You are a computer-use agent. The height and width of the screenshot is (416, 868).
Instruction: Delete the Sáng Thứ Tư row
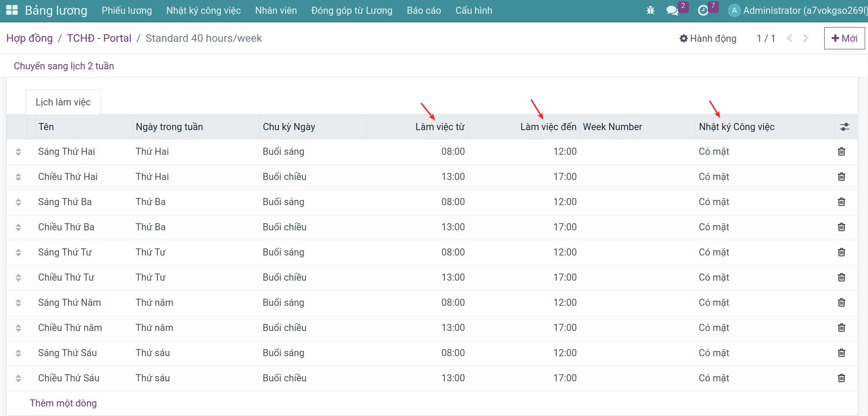pyautogui.click(x=841, y=252)
